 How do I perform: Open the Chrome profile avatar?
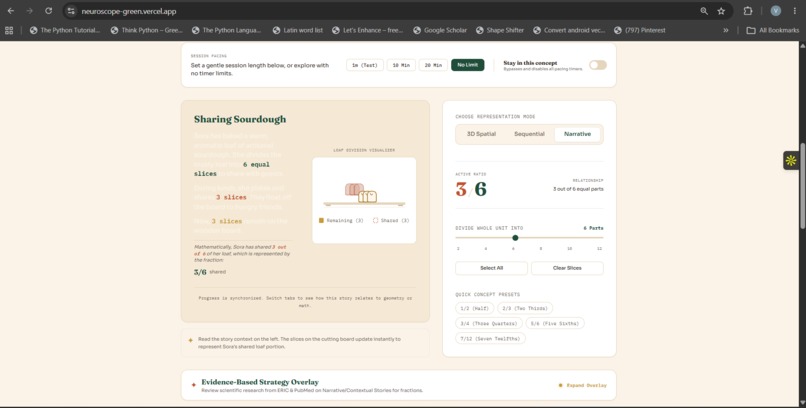pos(776,11)
